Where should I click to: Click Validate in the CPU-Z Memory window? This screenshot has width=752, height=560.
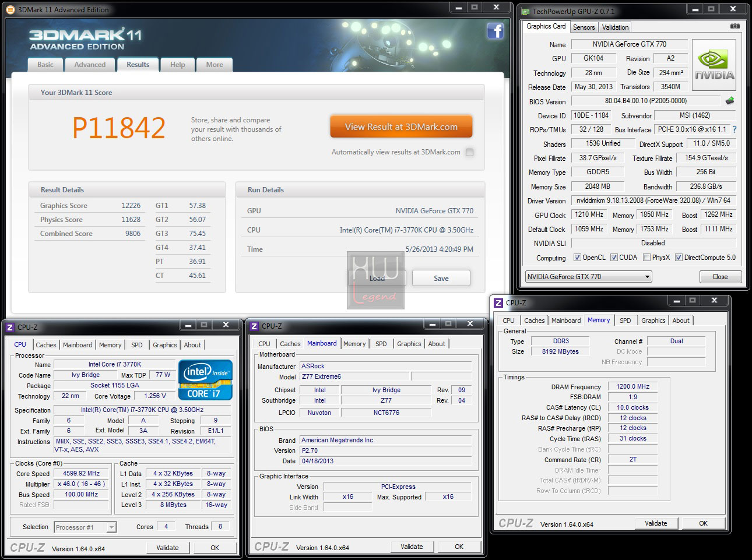[x=656, y=523]
